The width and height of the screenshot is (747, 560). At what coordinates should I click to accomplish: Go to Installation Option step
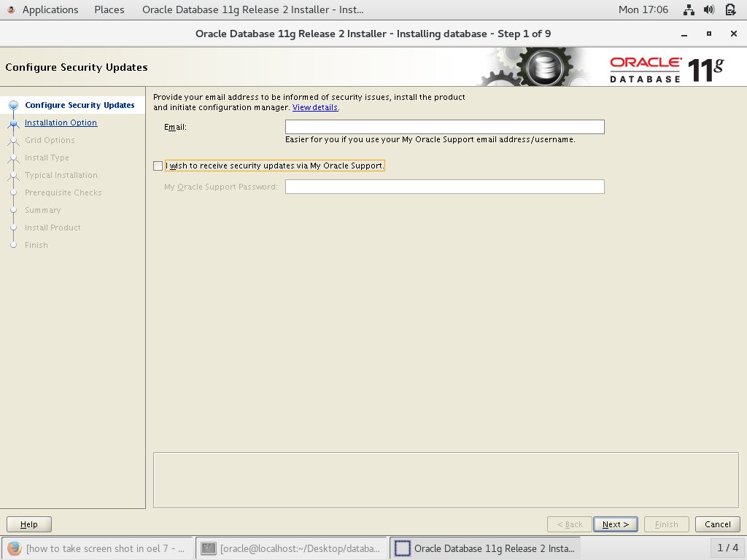coord(61,122)
